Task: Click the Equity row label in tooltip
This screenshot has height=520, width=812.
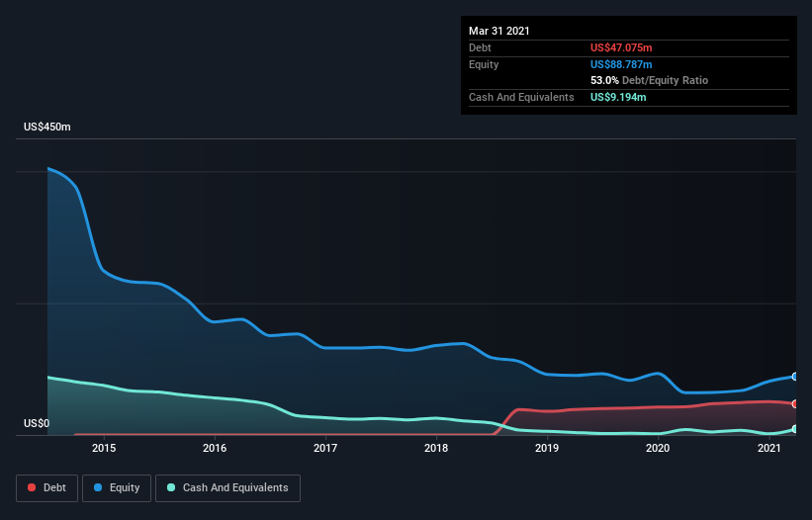Action: (x=484, y=64)
